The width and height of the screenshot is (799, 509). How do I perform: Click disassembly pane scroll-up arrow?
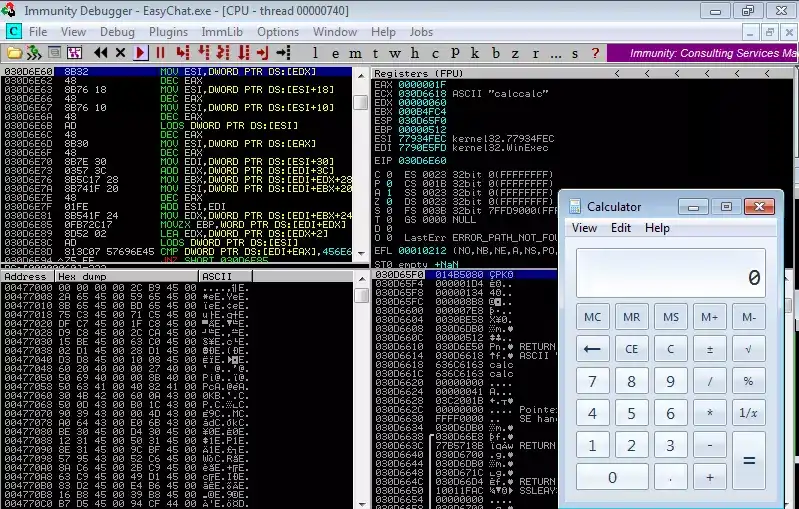[x=361, y=76]
